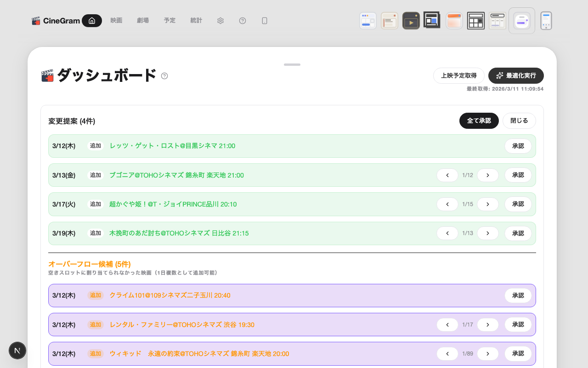This screenshot has height=368, width=588.
Task: Switch to the 統計 section
Action: tap(196, 20)
